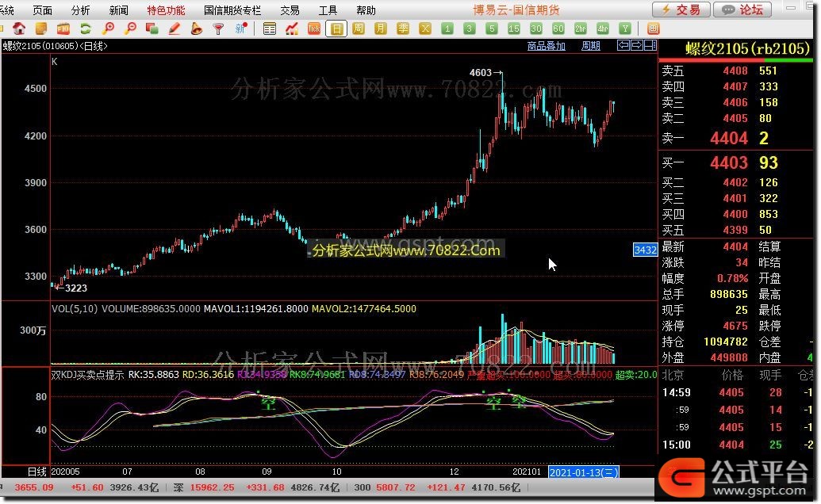Click the 涨停 value 4675
The width and height of the screenshot is (821, 504).
[735, 326]
